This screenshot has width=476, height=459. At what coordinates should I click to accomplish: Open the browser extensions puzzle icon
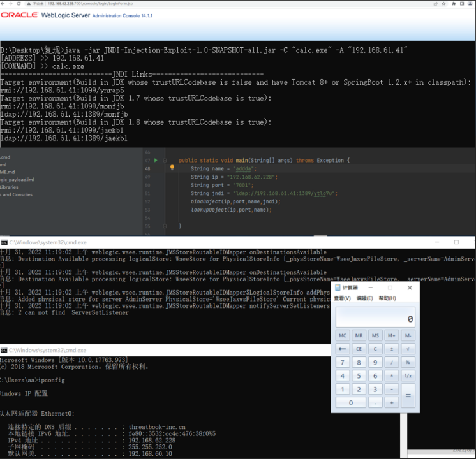(x=454, y=4)
